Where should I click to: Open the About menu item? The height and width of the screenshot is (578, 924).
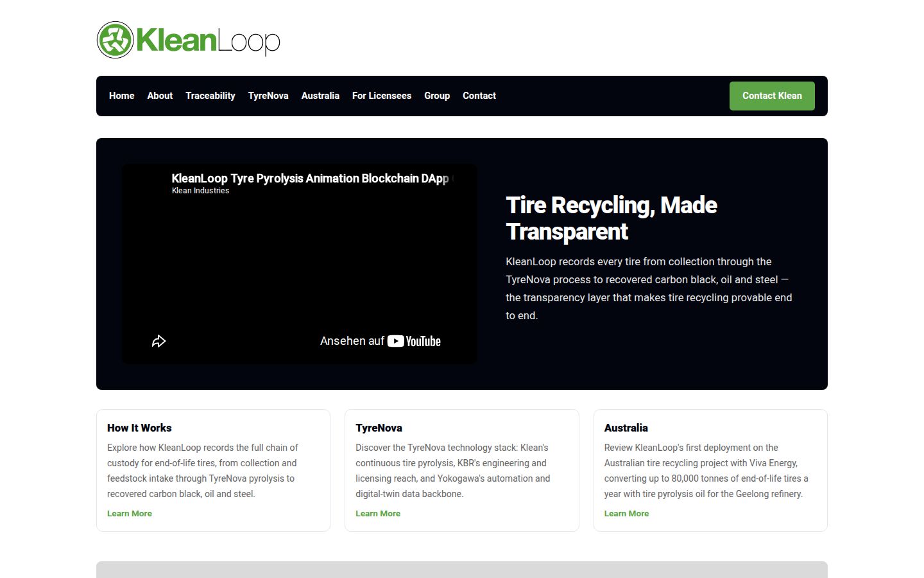(x=160, y=96)
